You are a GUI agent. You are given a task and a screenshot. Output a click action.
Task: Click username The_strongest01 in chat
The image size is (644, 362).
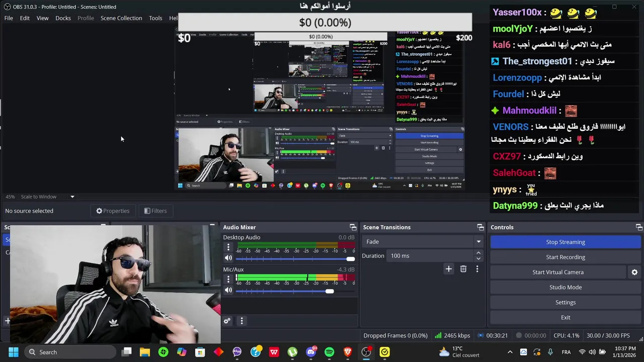(x=537, y=61)
